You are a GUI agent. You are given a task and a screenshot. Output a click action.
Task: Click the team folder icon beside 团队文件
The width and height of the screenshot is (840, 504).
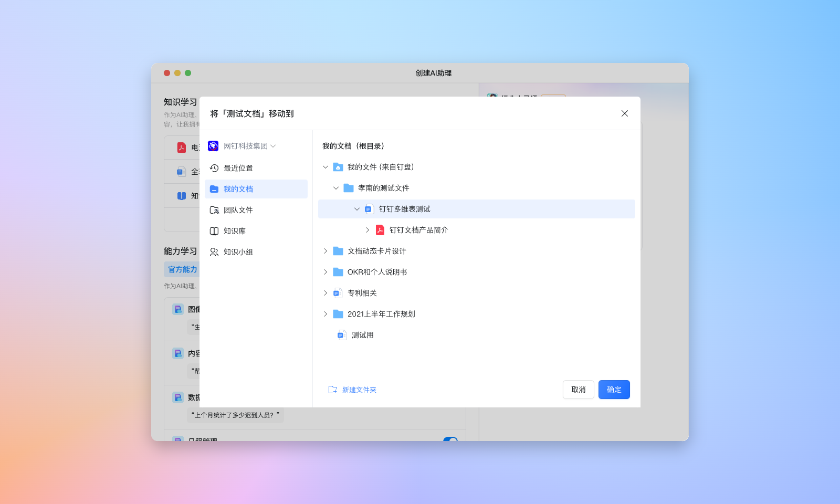click(214, 210)
